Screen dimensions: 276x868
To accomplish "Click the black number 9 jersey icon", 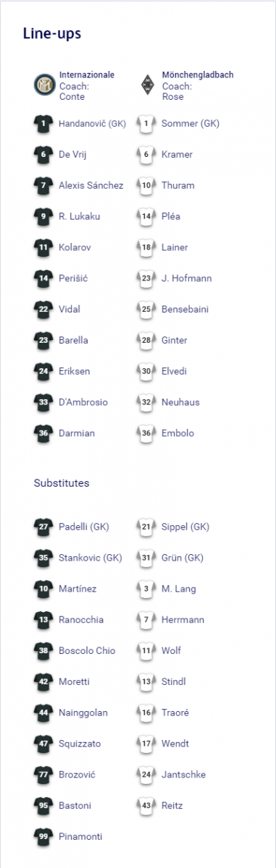I will pyautogui.click(x=44, y=216).
